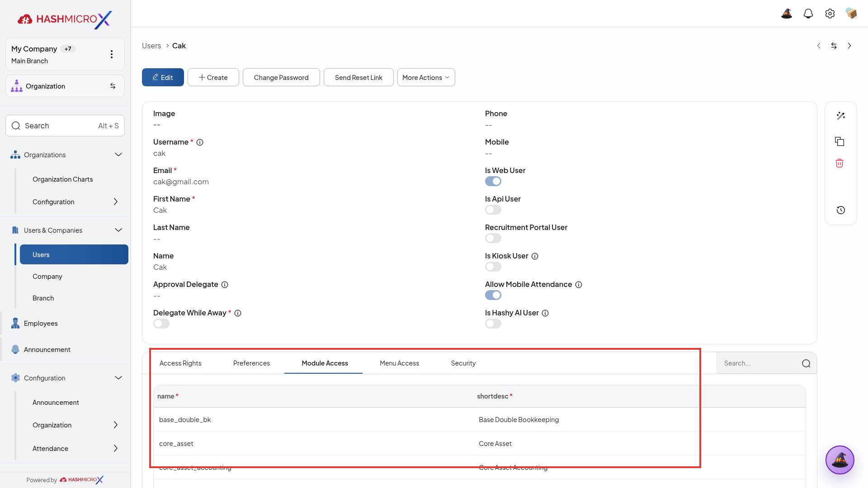Focus the sidebar Search field

point(65,126)
